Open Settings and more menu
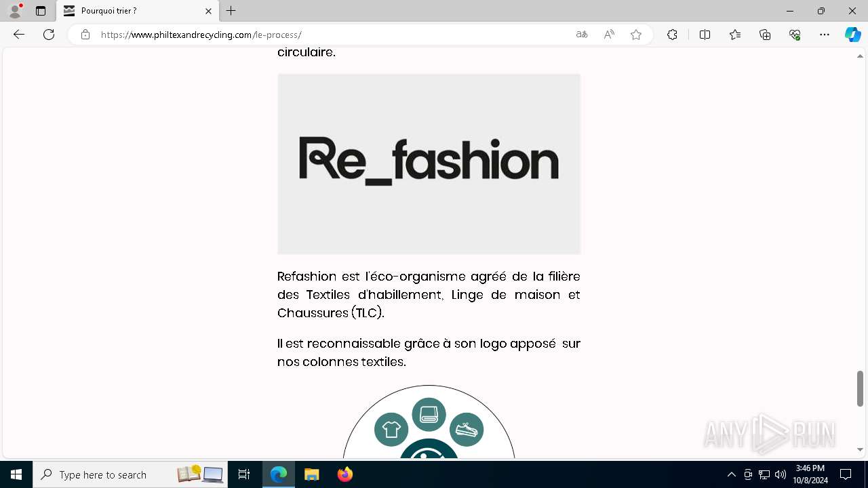 [x=825, y=35]
